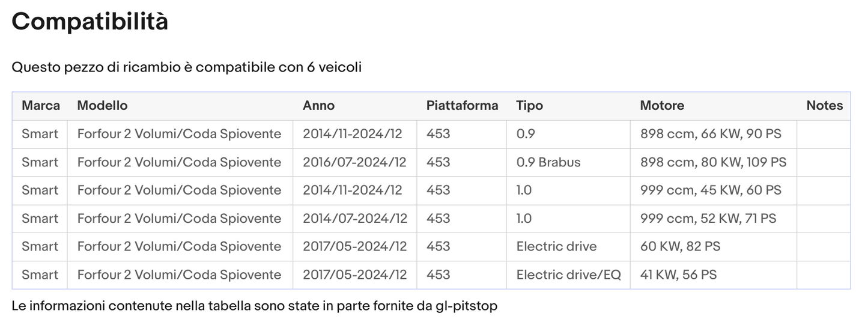Click the Modello column header
Image resolution: width=868 pixels, height=322 pixels.
tap(102, 106)
